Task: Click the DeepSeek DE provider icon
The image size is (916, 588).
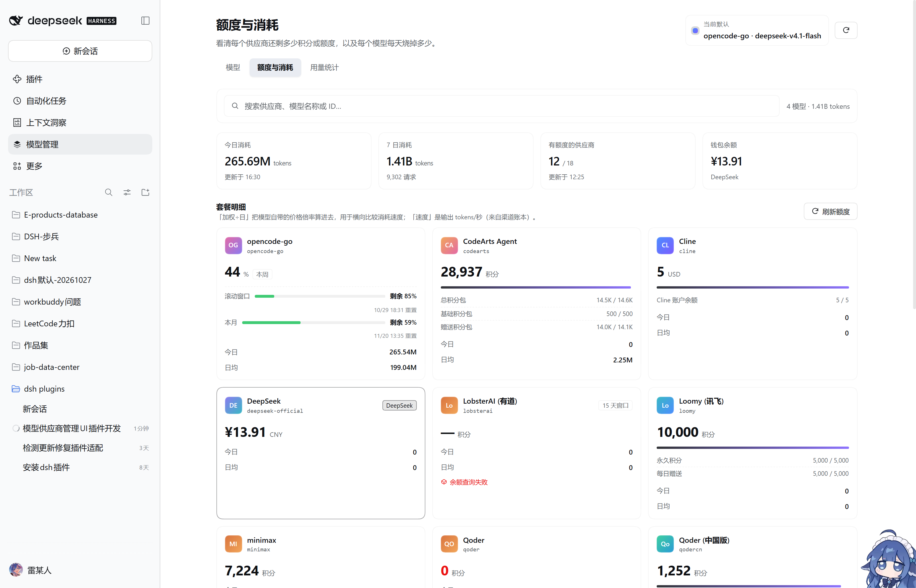Action: tap(233, 405)
